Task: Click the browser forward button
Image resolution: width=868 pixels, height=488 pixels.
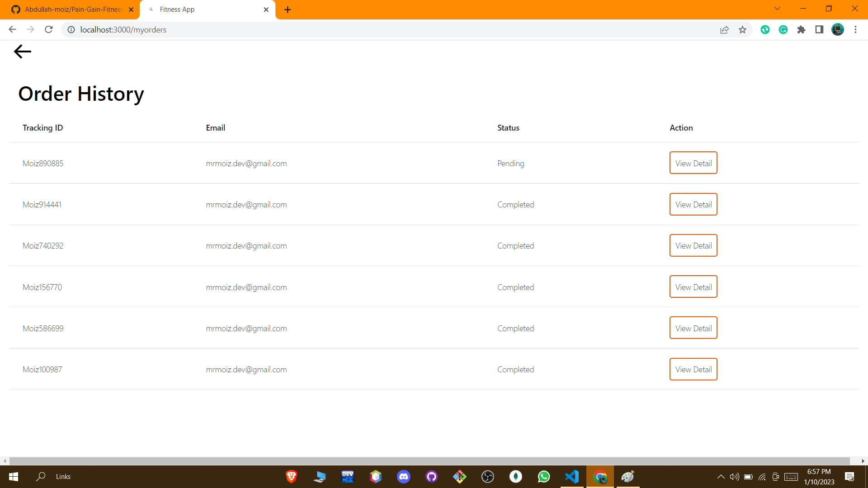Action: pos(30,29)
